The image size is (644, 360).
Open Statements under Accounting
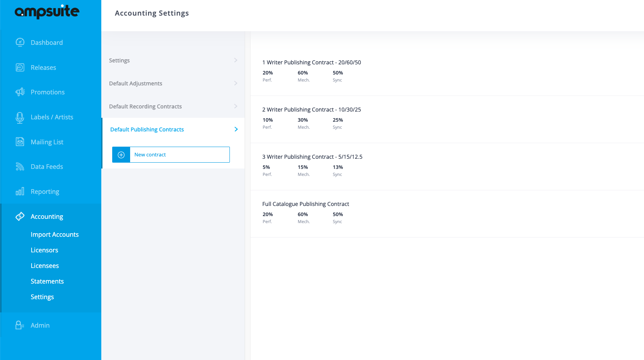coord(47,281)
